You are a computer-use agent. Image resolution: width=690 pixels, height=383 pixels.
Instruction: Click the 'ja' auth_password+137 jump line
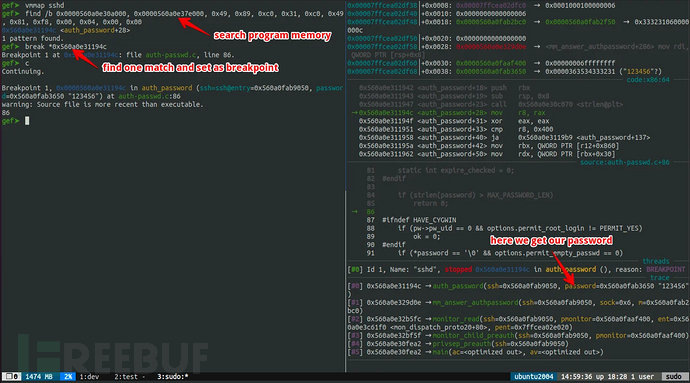(x=504, y=137)
